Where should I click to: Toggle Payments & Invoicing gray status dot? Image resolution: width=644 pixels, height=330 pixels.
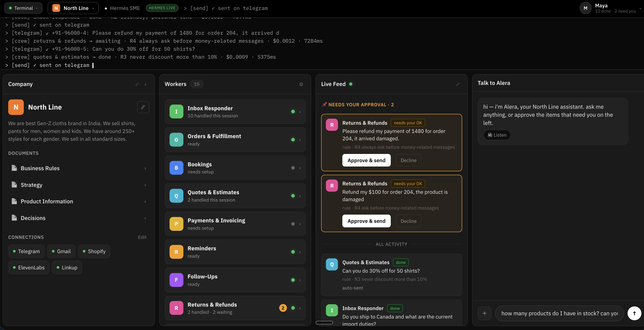(293, 224)
